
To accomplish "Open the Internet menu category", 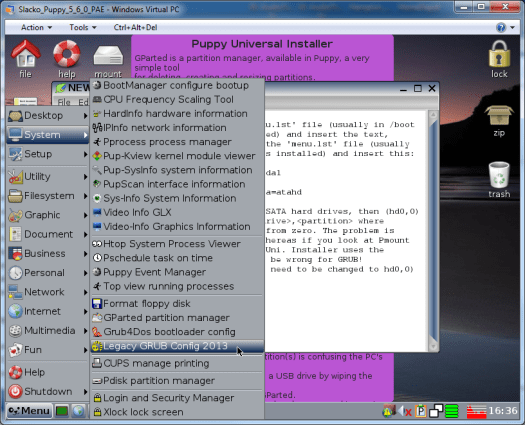I will point(48,311).
